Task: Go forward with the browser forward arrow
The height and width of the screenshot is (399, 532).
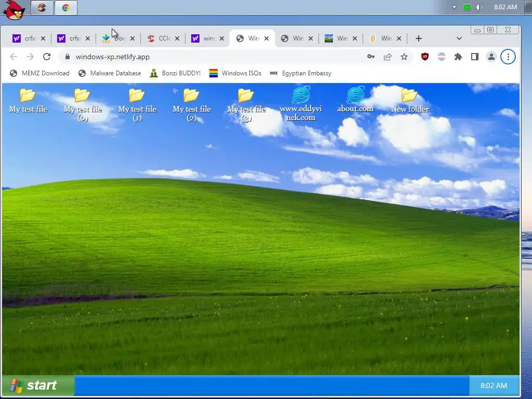Action: click(30, 57)
